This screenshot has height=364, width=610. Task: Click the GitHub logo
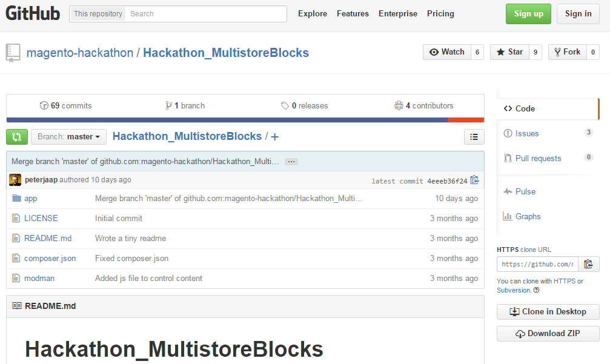(x=33, y=13)
